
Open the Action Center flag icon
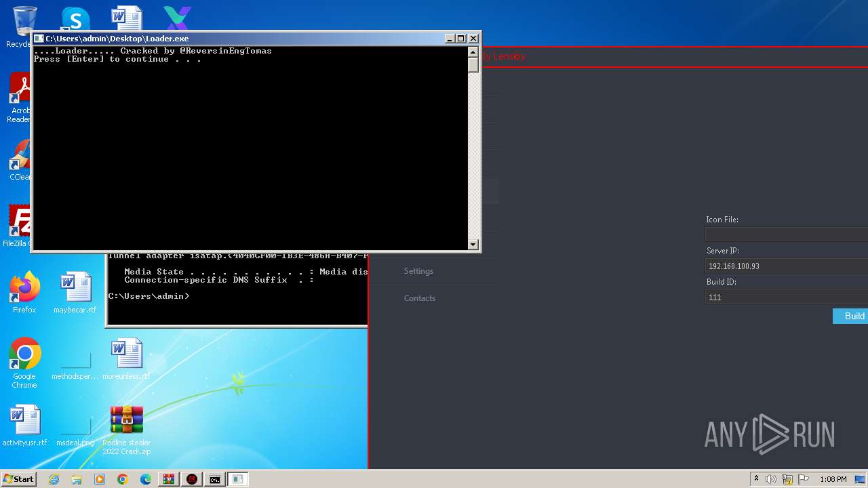(804, 479)
